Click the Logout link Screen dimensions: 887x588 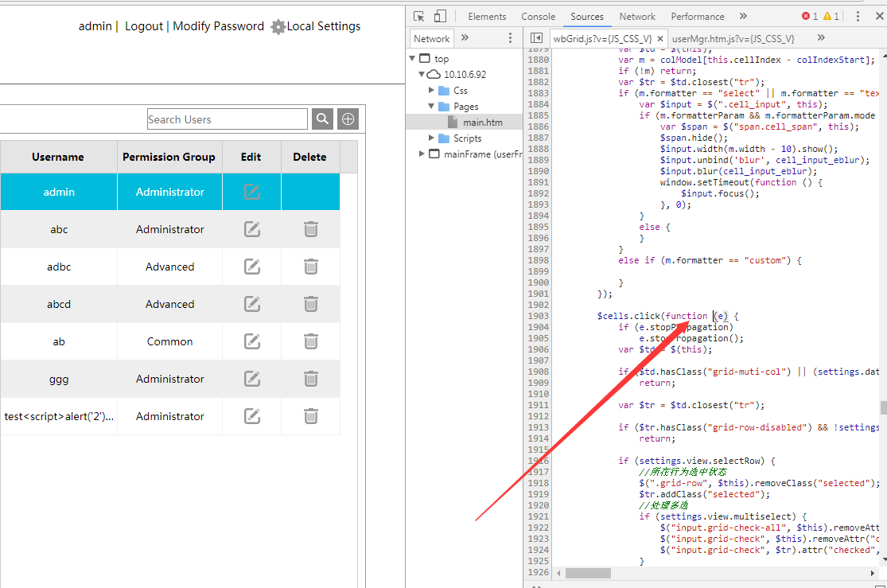(144, 26)
